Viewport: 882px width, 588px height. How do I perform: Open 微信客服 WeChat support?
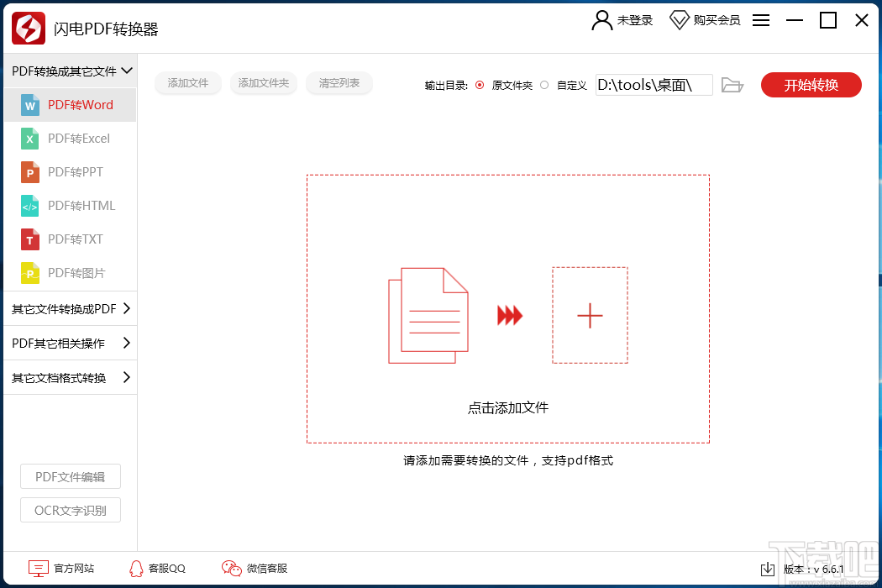254,569
